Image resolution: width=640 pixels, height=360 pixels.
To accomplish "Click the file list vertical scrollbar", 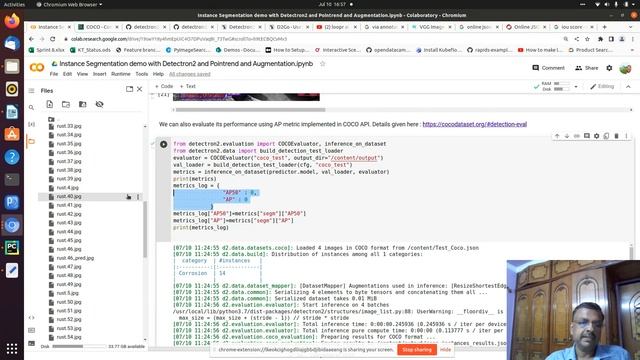I will coord(145,229).
